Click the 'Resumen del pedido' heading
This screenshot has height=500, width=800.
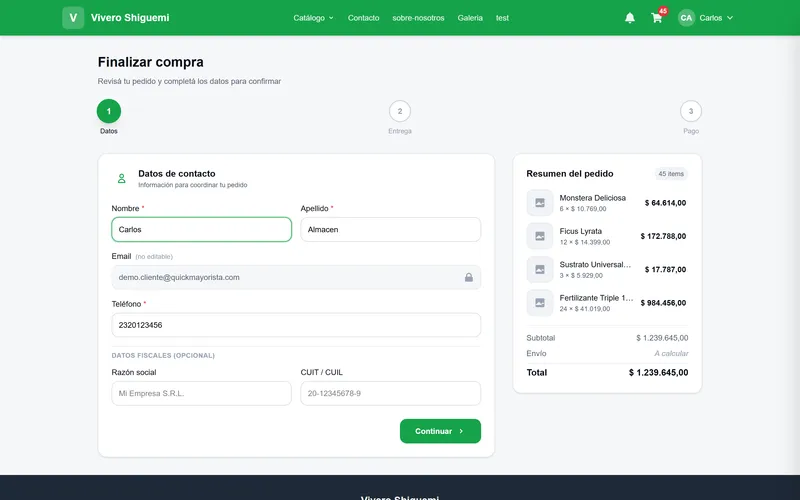[x=570, y=174]
